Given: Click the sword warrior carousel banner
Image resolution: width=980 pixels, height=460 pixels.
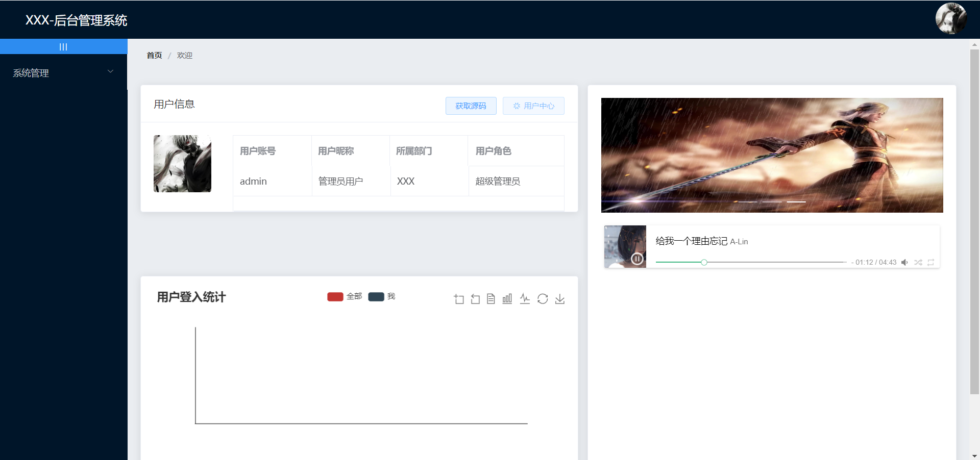Looking at the screenshot, I should click(772, 155).
